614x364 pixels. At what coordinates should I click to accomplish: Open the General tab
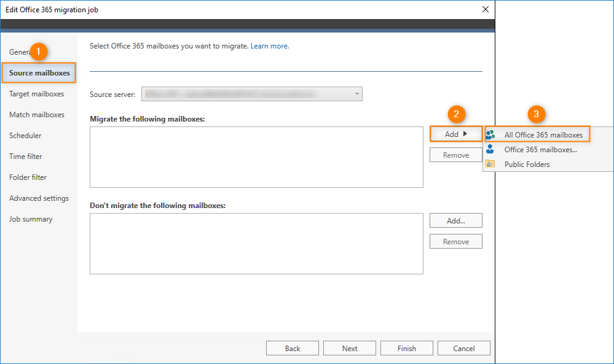(20, 52)
